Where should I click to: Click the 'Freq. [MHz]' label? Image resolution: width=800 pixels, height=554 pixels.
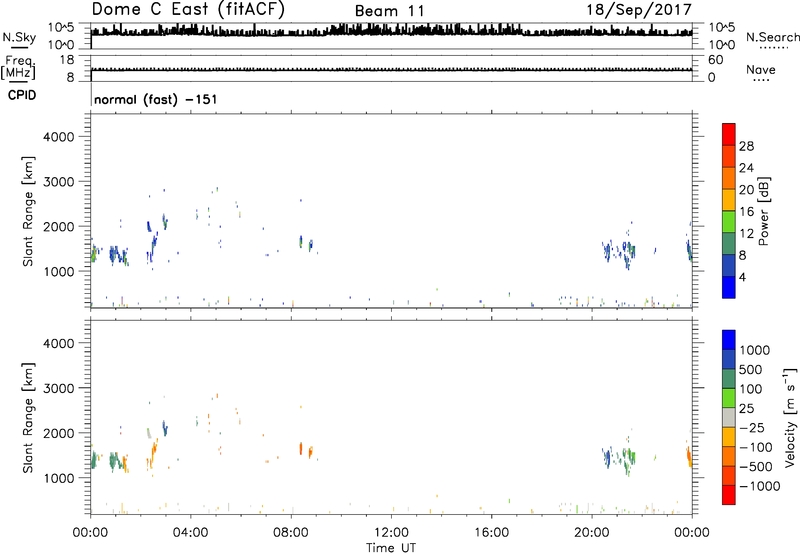click(x=18, y=67)
